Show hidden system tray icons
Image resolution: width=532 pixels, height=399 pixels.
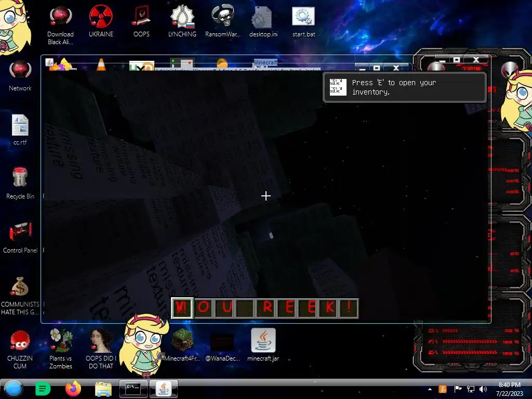[x=430, y=389]
